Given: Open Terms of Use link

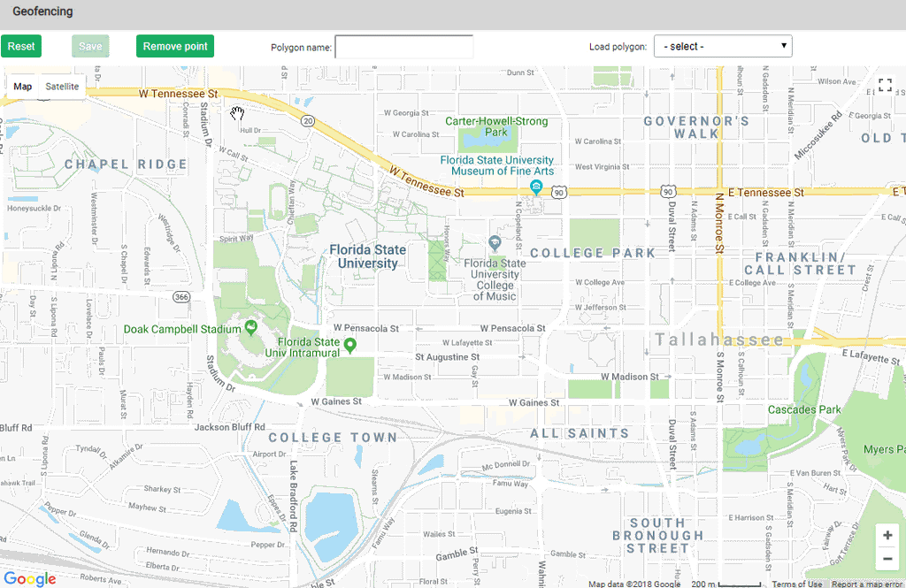Looking at the screenshot, I should [x=796, y=584].
